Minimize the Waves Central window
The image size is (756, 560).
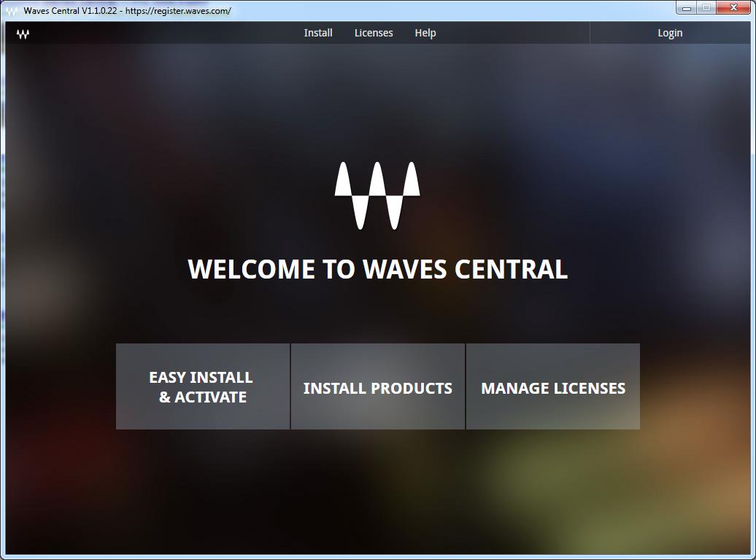687,8
